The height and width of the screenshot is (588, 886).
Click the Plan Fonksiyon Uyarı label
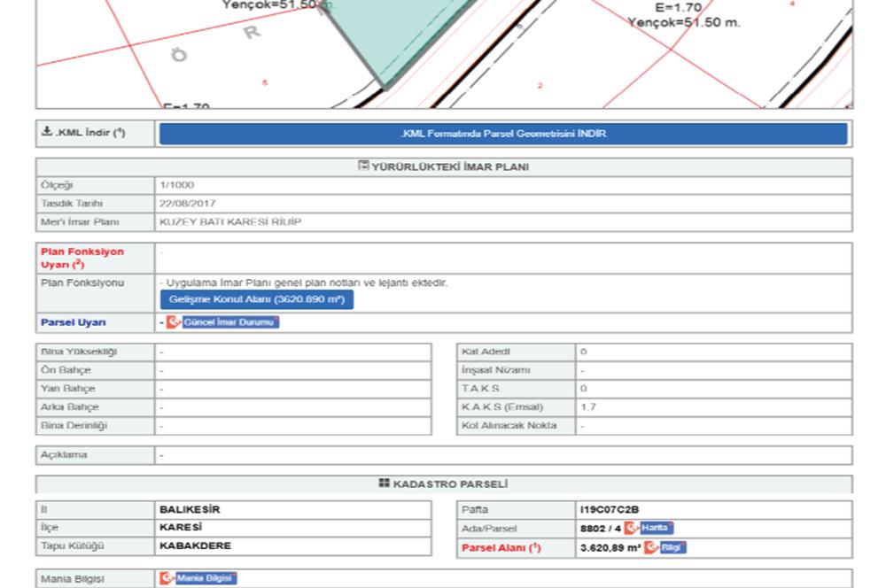82,258
